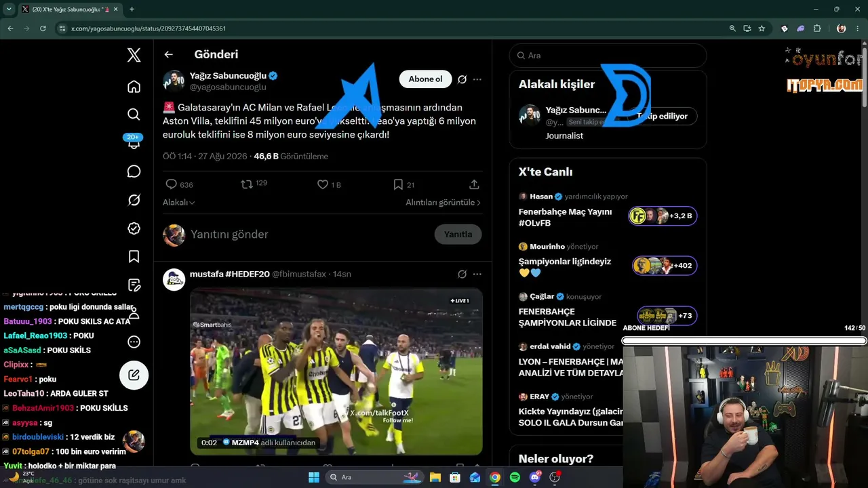Open the X logo home link
The width and height of the screenshot is (868, 488).
(x=134, y=56)
